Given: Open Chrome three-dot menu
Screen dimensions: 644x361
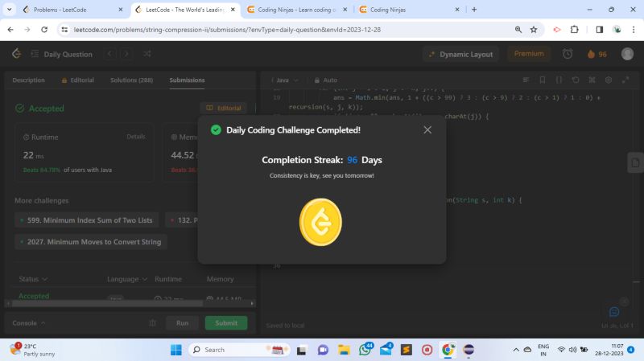Looking at the screenshot, I should coord(634,30).
